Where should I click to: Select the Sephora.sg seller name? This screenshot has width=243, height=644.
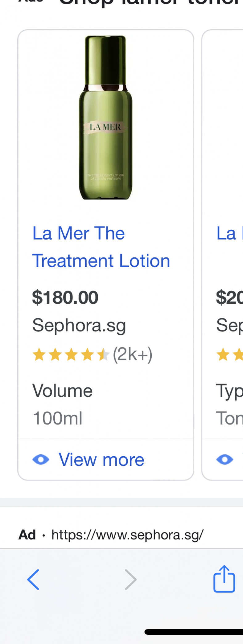point(79,326)
